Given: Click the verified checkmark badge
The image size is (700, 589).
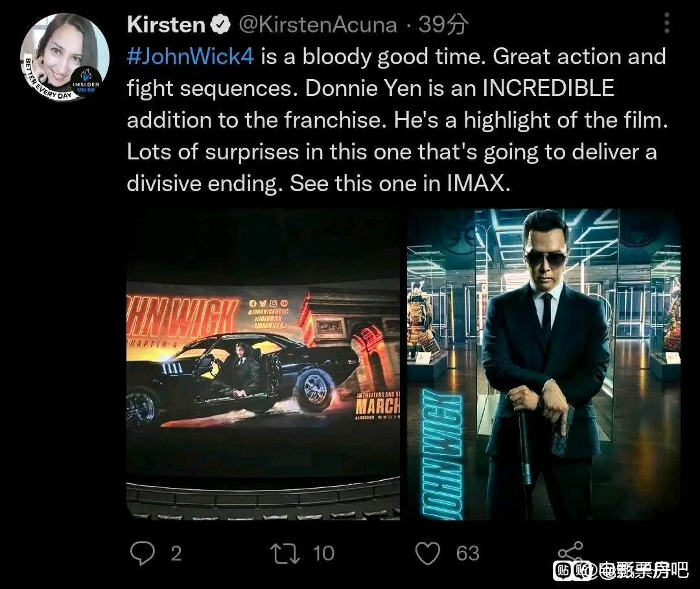Looking at the screenshot, I should [220, 24].
